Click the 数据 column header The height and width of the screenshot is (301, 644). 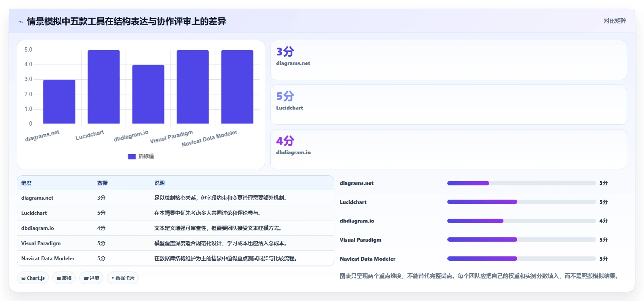(x=103, y=183)
